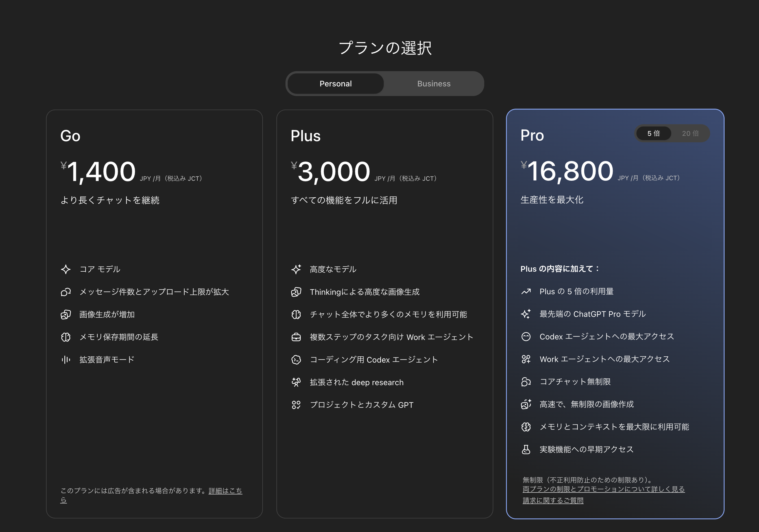Open 両プランの制限とプロモーションについて詳しく見る link
The image size is (759, 532).
604,489
